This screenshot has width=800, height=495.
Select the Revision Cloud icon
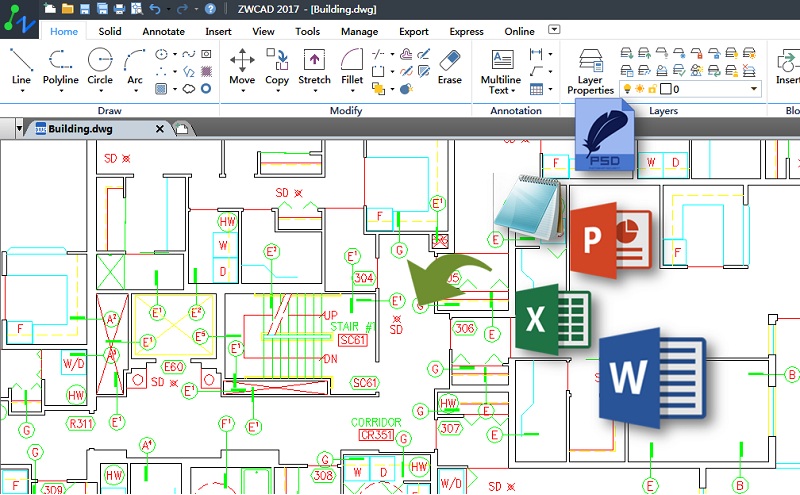click(x=189, y=89)
